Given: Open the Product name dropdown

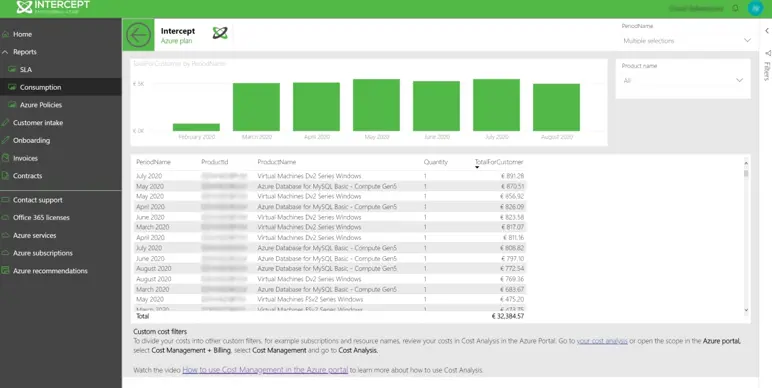Looking at the screenshot, I should tap(683, 80).
